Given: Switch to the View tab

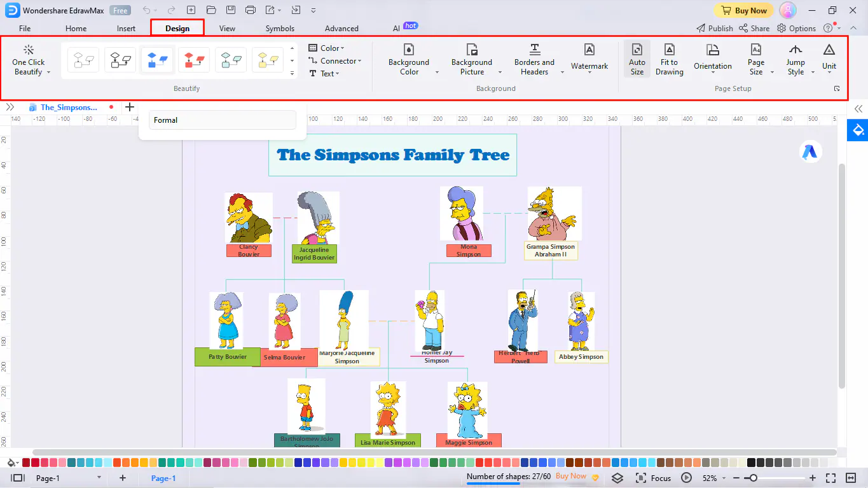Looking at the screenshot, I should 227,29.
